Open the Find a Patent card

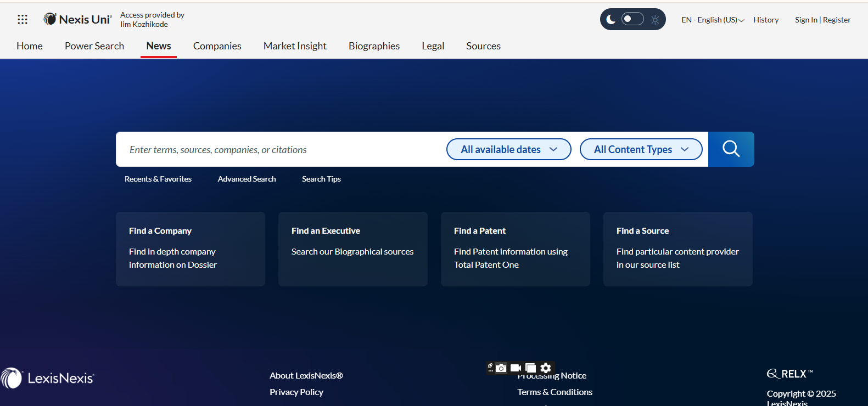515,249
